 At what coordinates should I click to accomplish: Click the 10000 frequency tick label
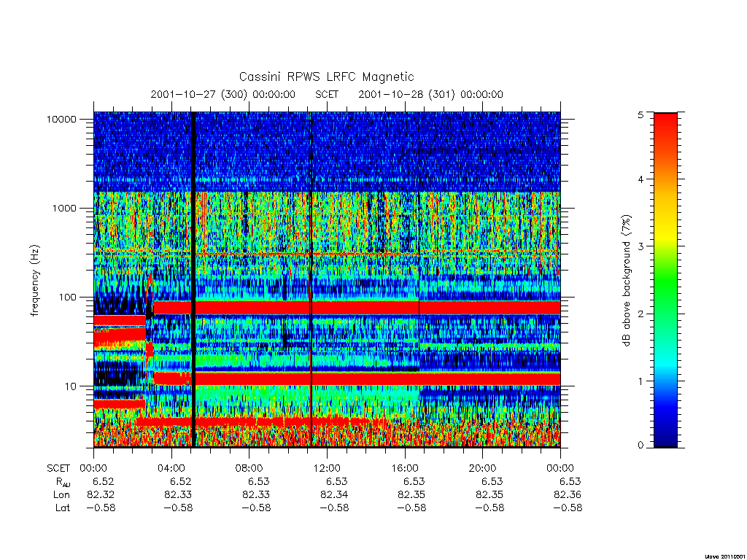point(61,119)
